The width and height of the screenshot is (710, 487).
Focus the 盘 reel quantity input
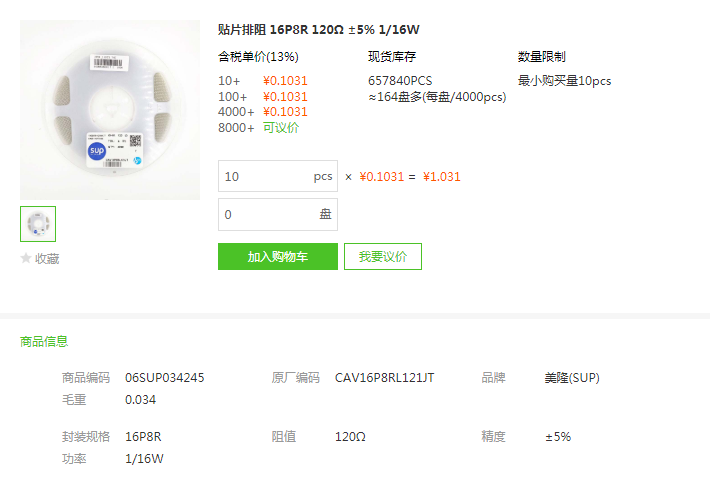pos(278,215)
